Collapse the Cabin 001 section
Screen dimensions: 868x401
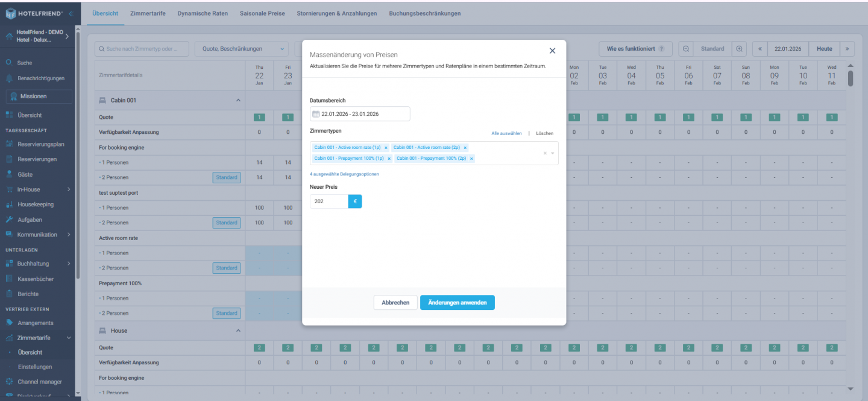tap(238, 100)
